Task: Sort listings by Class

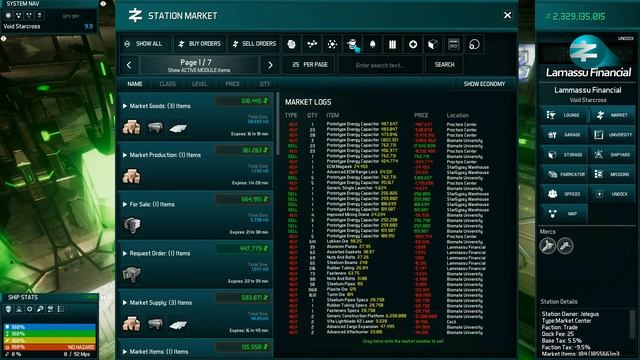Action: (167, 84)
